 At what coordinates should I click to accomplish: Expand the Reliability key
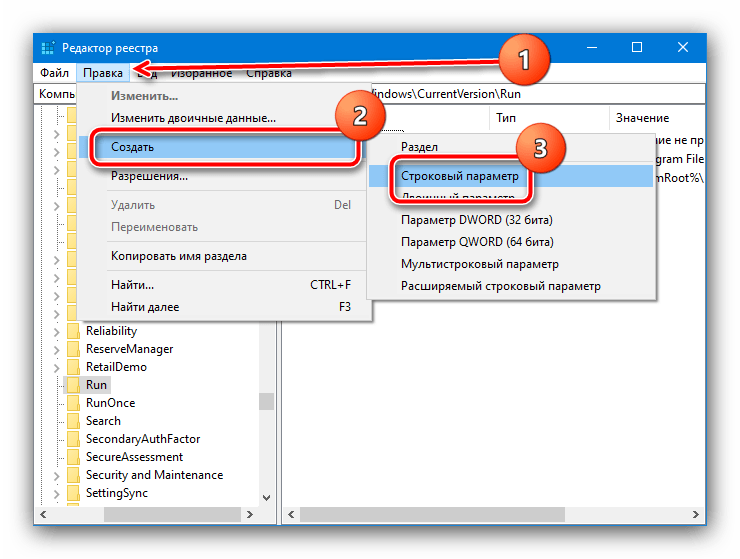tap(57, 332)
